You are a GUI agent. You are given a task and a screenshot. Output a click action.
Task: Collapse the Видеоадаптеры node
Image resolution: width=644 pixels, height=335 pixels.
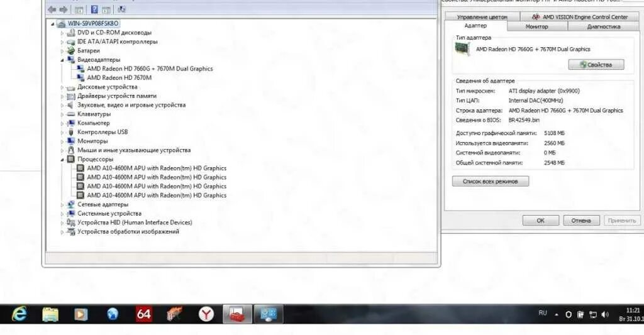tap(62, 60)
